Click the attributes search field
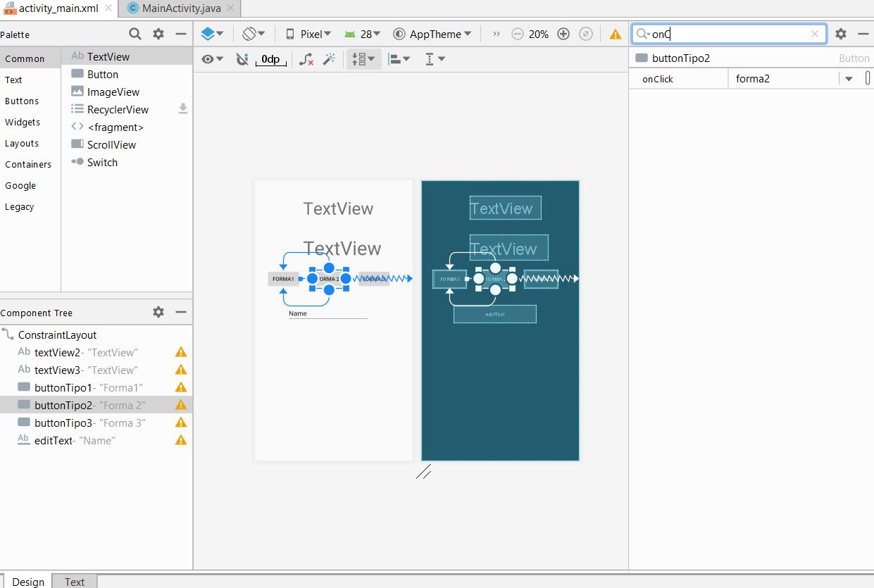This screenshot has width=874, height=588. click(x=729, y=34)
